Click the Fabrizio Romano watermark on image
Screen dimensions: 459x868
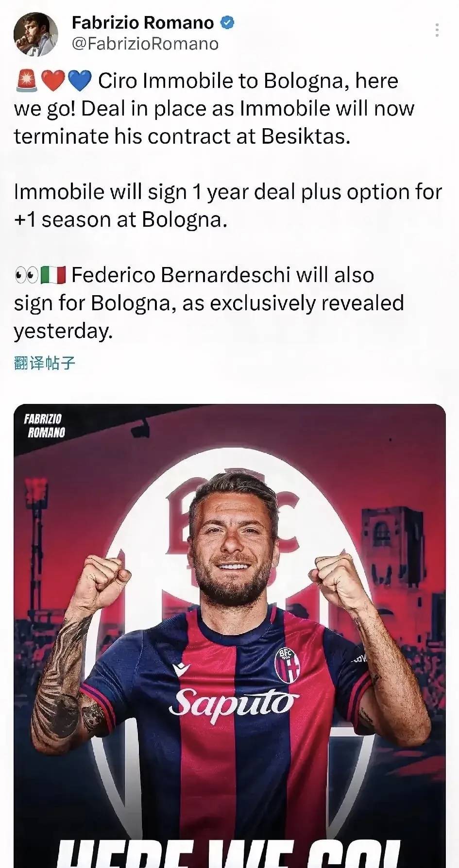pyautogui.click(x=44, y=425)
